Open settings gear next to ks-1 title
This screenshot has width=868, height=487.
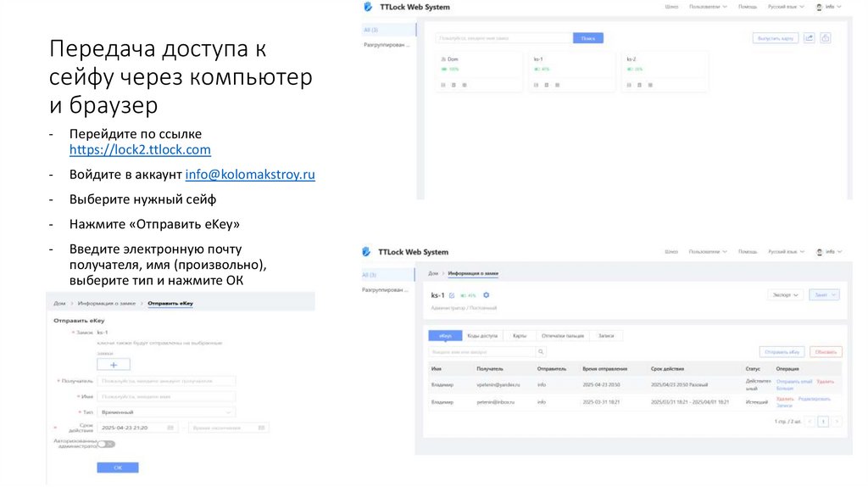(x=486, y=295)
